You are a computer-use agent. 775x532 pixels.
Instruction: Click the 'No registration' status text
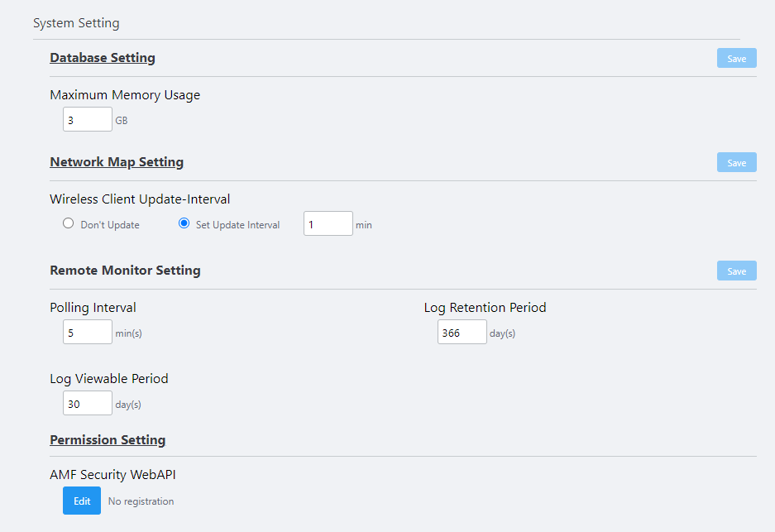141,501
